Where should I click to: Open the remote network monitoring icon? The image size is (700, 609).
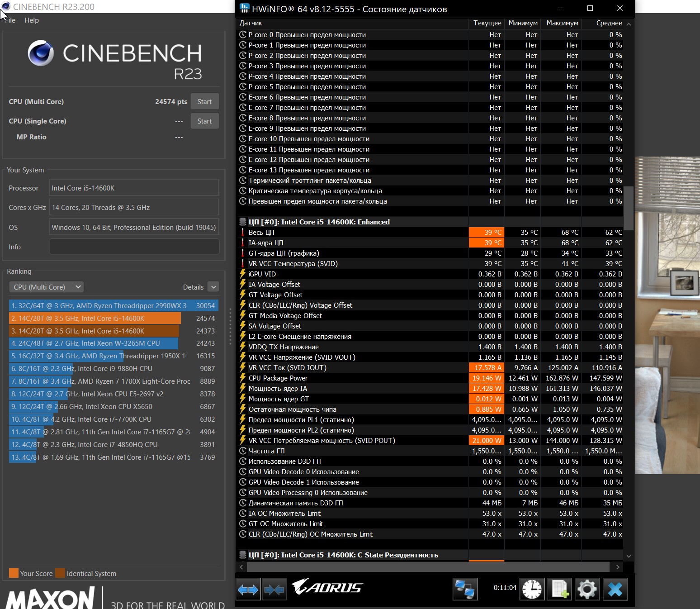point(465,590)
